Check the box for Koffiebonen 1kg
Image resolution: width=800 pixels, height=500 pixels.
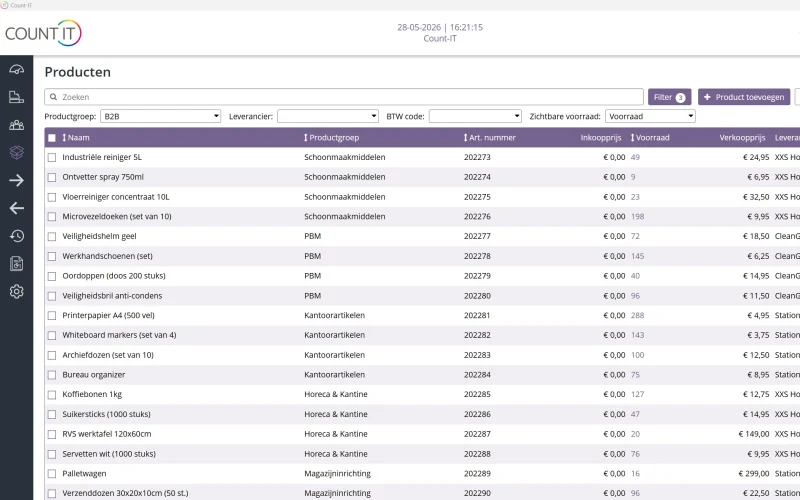pyautogui.click(x=52, y=395)
